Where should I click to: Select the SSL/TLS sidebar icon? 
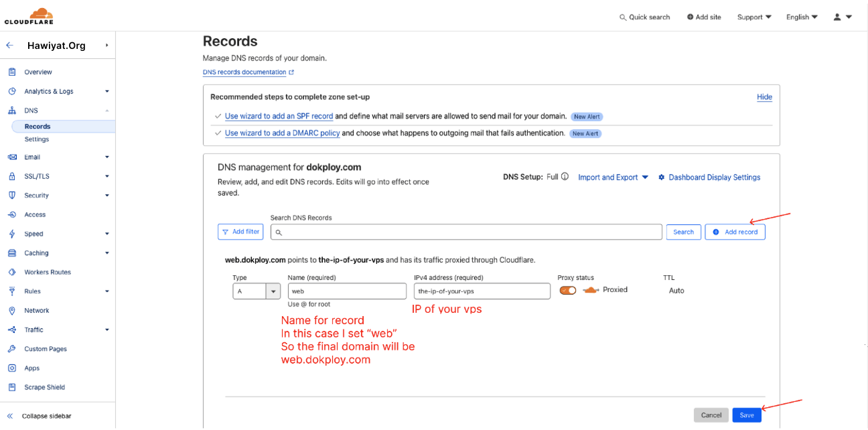pyautogui.click(x=12, y=176)
